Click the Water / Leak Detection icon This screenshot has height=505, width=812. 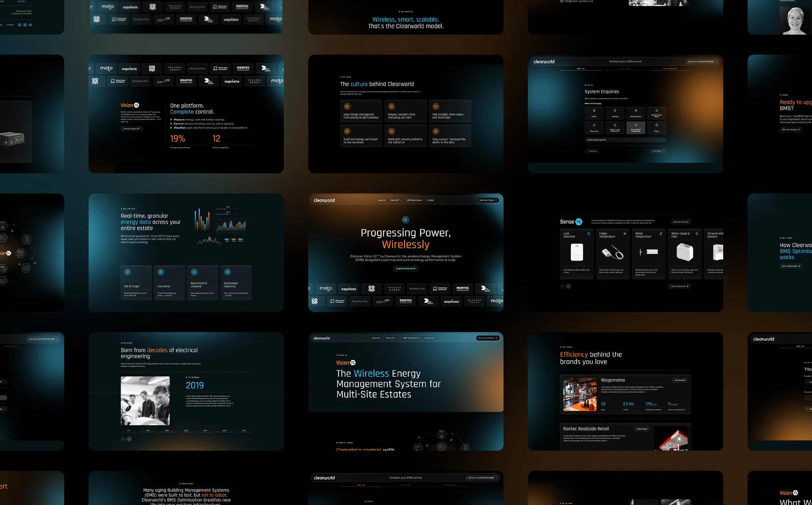point(615,125)
